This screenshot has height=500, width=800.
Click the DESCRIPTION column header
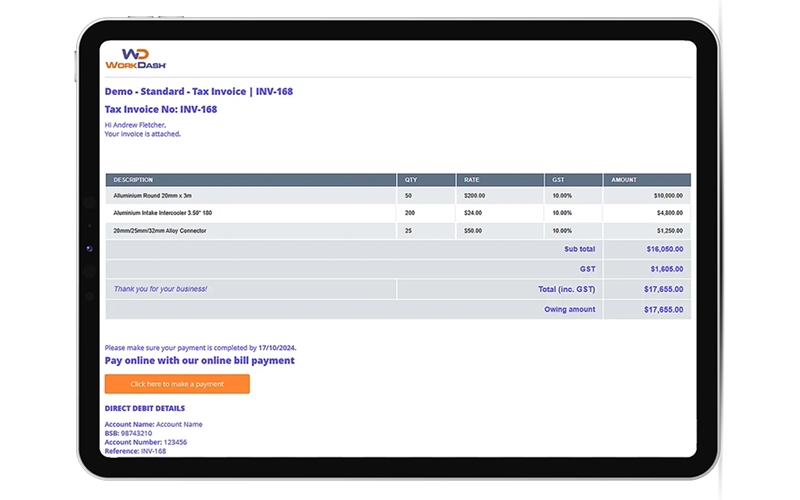(x=133, y=180)
